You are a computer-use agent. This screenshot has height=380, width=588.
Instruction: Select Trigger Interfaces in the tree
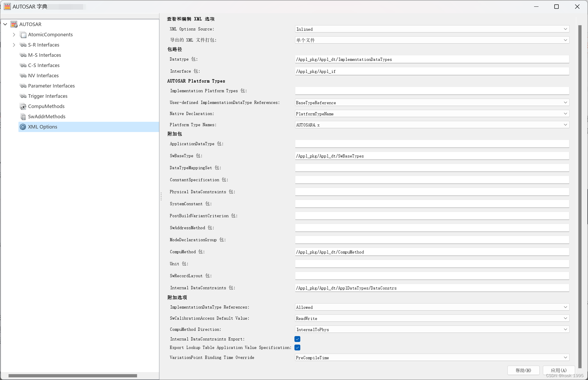coord(48,96)
